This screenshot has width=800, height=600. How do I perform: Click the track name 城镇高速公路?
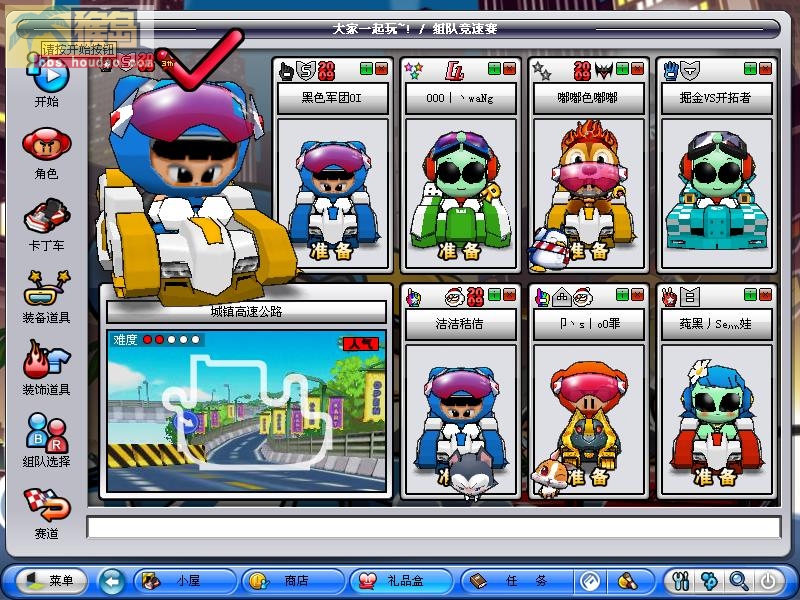click(x=246, y=311)
